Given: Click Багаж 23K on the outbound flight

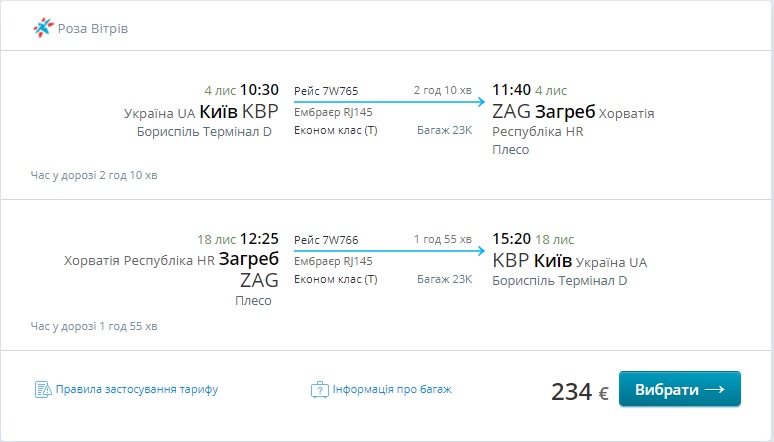Looking at the screenshot, I should click(x=444, y=130).
